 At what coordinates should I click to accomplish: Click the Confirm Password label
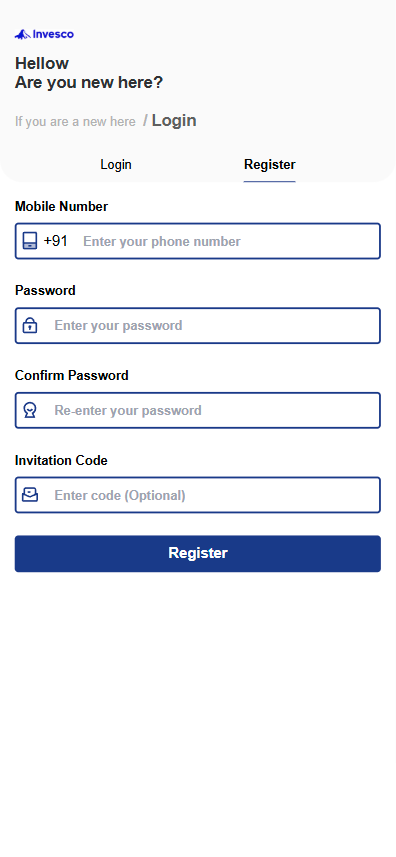click(72, 375)
